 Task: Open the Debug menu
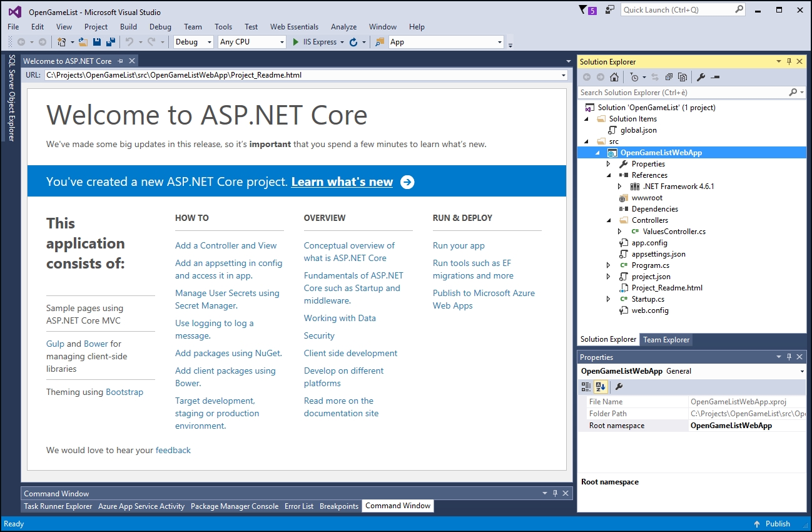coord(160,27)
